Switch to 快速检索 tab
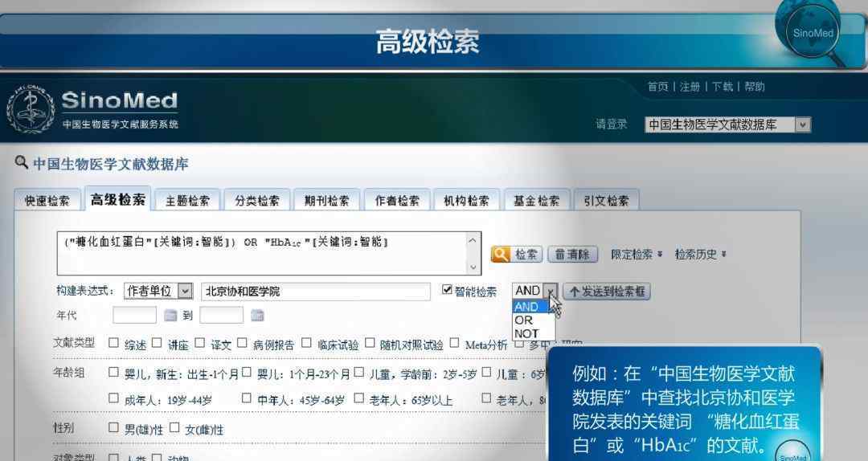Screen dimensions: 868x461 [47, 200]
